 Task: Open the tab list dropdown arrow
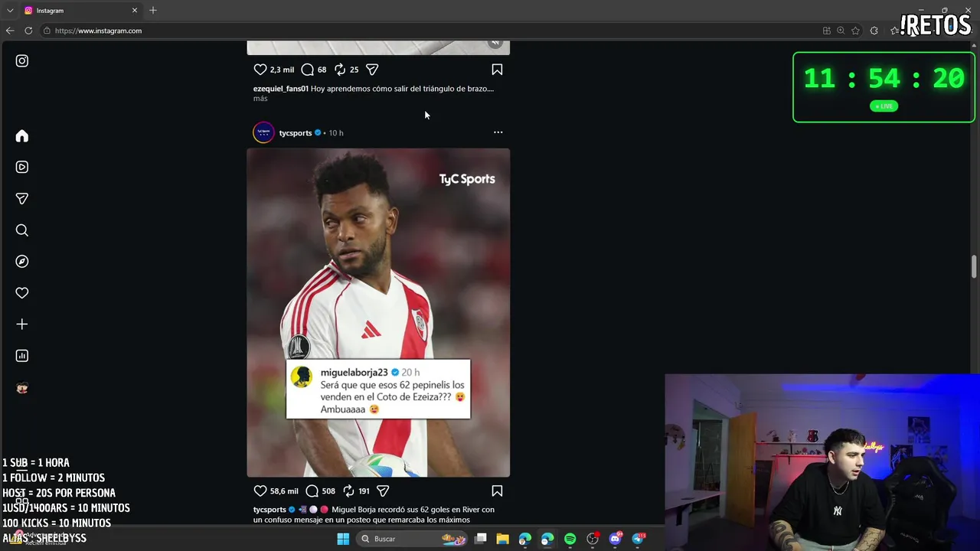pyautogui.click(x=9, y=10)
